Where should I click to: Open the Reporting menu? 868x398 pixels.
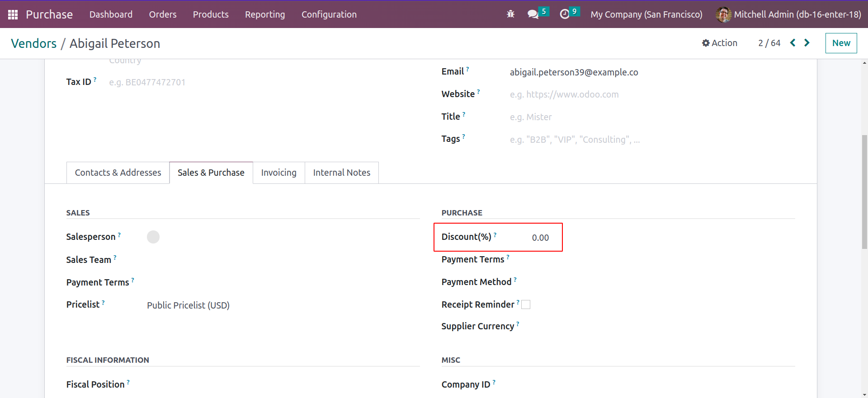[x=265, y=14]
